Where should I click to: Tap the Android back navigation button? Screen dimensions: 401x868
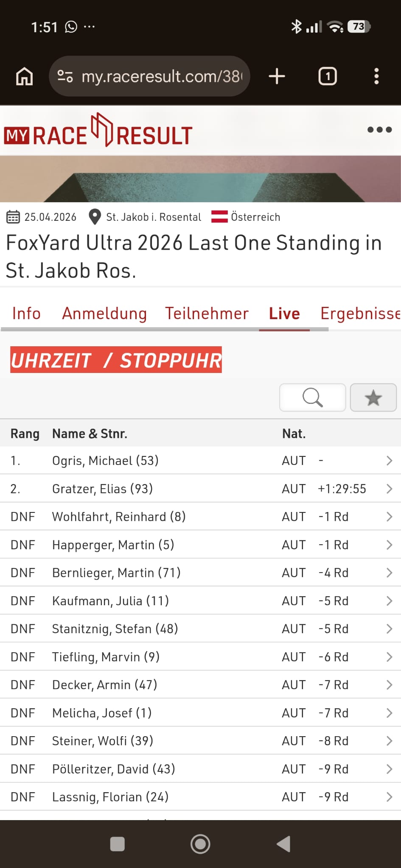pos(283,843)
